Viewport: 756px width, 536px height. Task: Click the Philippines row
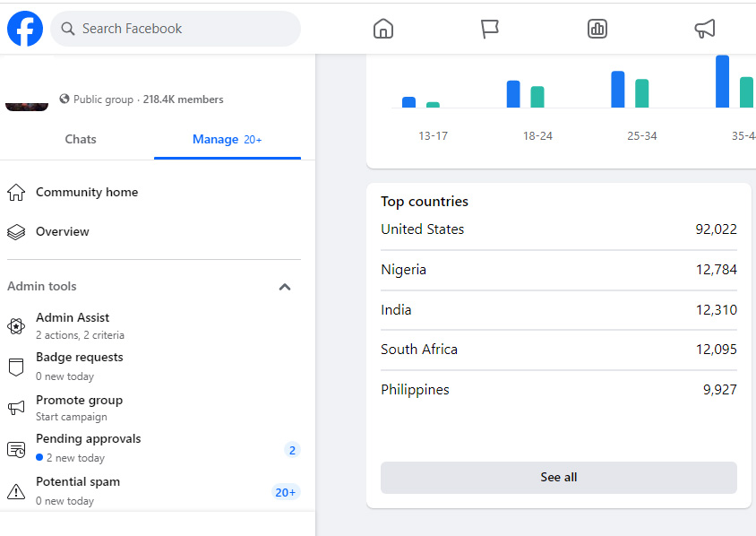pos(558,390)
